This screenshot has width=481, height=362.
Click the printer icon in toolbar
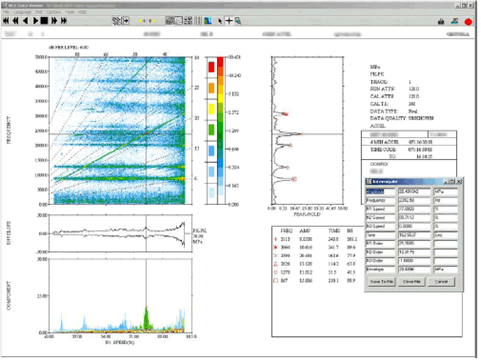tap(441, 21)
